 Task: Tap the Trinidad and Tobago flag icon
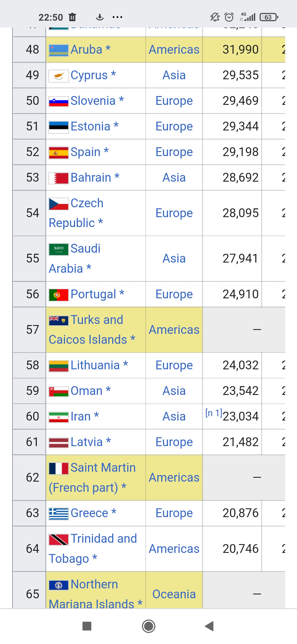(x=59, y=539)
